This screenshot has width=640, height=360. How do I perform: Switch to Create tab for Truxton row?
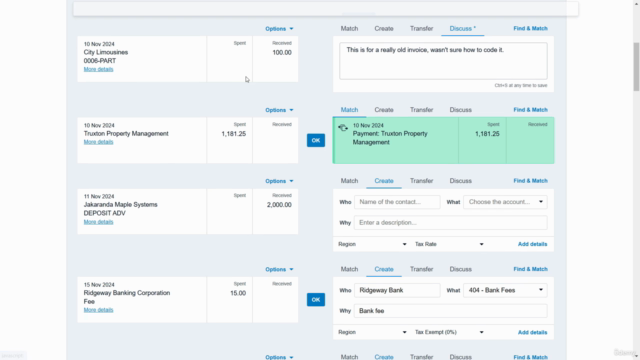pyautogui.click(x=384, y=110)
